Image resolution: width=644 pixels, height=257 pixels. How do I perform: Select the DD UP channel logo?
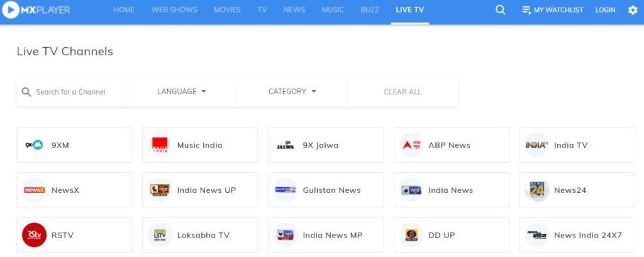click(411, 235)
